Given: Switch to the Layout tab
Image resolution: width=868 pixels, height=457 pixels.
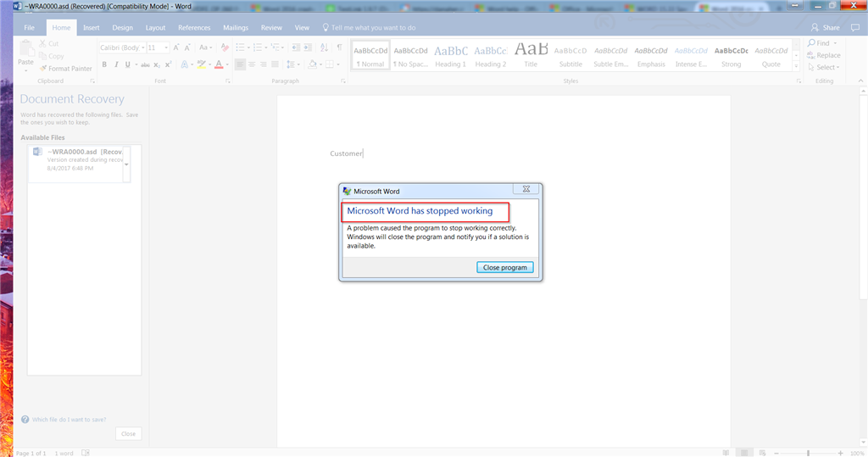Looking at the screenshot, I should click(x=156, y=28).
